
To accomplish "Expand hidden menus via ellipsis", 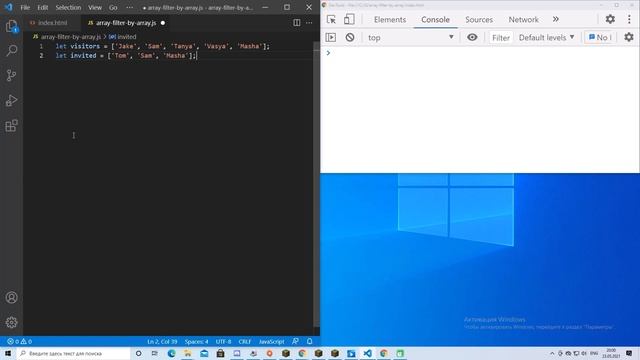I will point(129,7).
